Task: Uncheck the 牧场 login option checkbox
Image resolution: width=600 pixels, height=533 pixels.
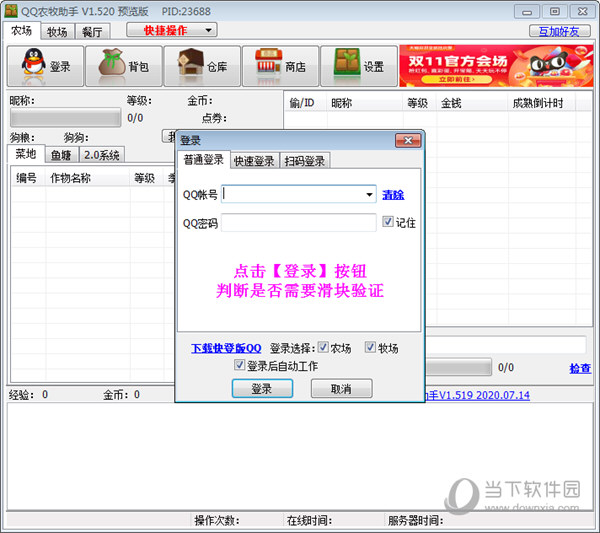Action: click(x=371, y=348)
